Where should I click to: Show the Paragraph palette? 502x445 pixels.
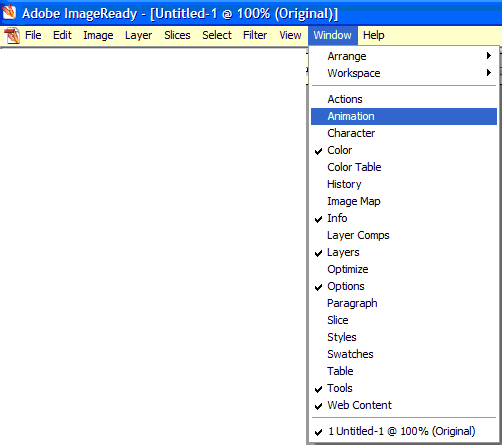tap(404, 303)
